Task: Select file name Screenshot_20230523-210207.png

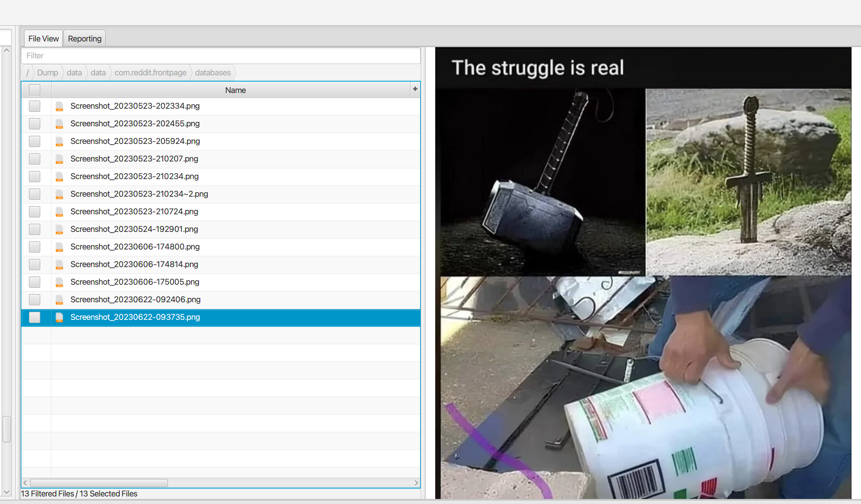Action: point(134,159)
